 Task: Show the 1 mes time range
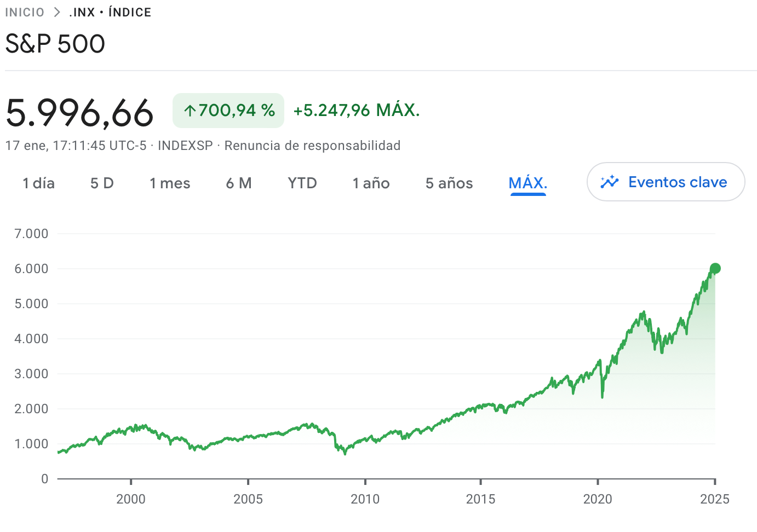[170, 183]
